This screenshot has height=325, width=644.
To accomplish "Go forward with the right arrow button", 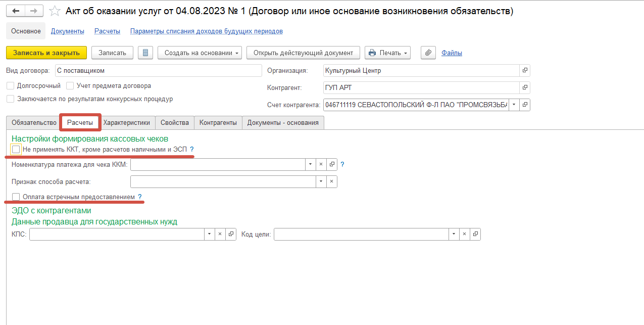I will (x=34, y=11).
